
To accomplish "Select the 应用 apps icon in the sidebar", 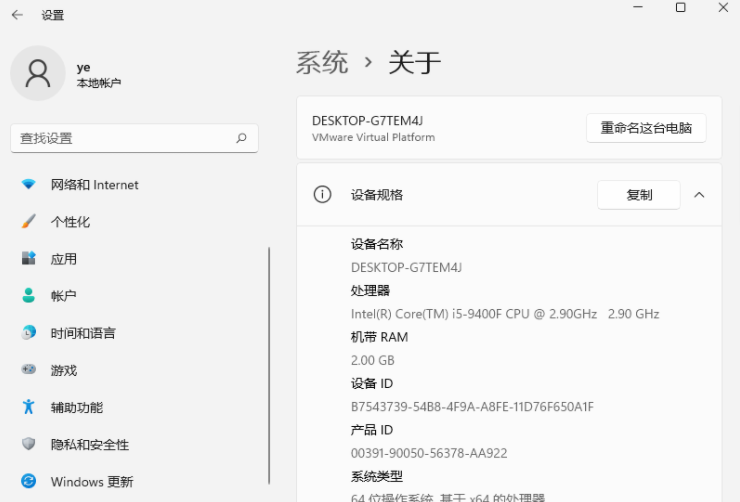I will click(29, 259).
